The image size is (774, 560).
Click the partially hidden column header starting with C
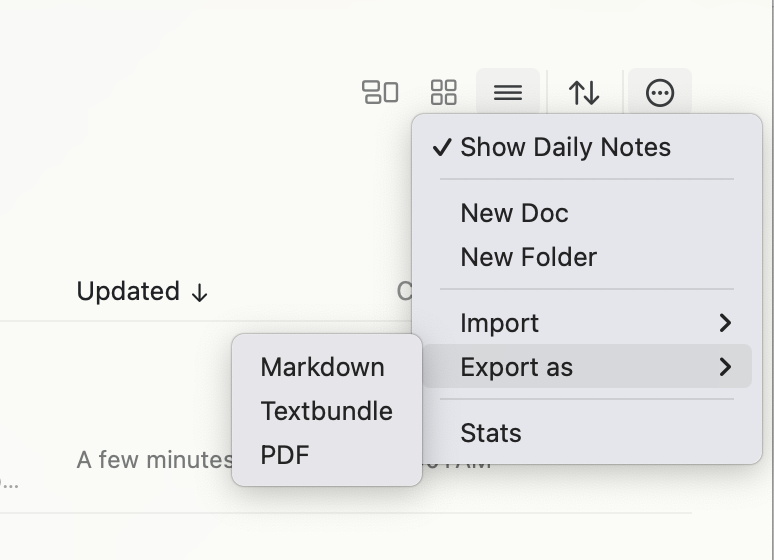404,291
